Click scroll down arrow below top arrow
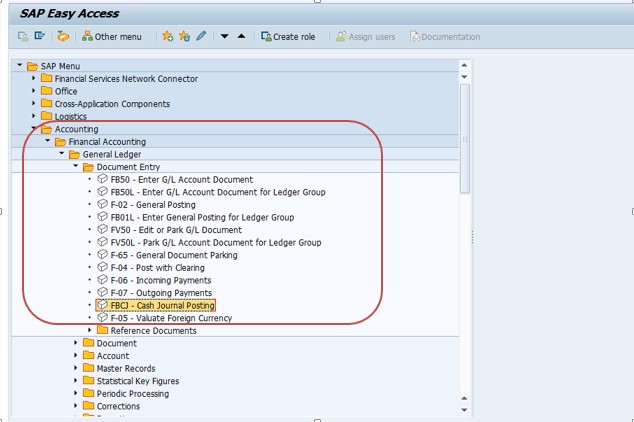This screenshot has width=634, height=422. (464, 77)
